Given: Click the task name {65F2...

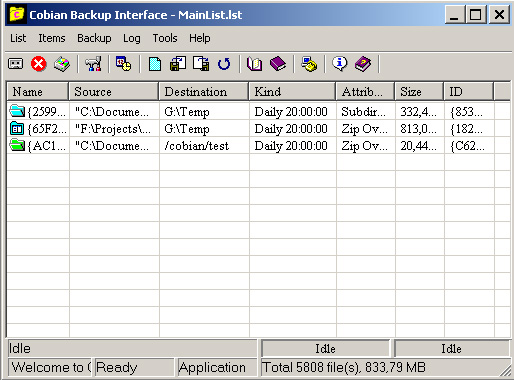Looking at the screenshot, I should [x=47, y=129].
